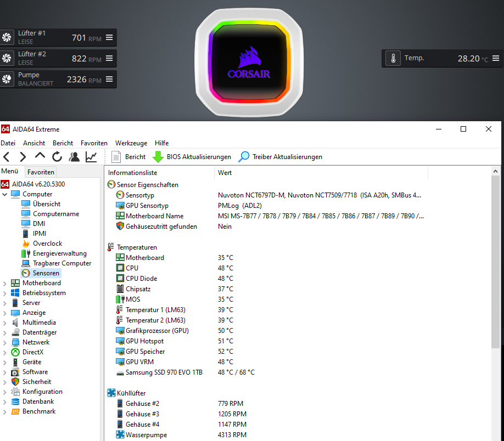Click Treiber Aktualisierungen button
Image resolution: width=504 pixels, height=441 pixels.
coord(281,157)
